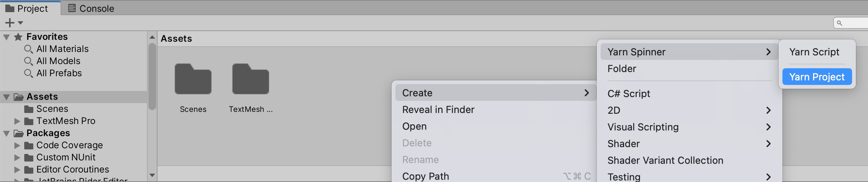Choose the All Prefabs saved search
Screen dimensions: 868x182
point(59,73)
